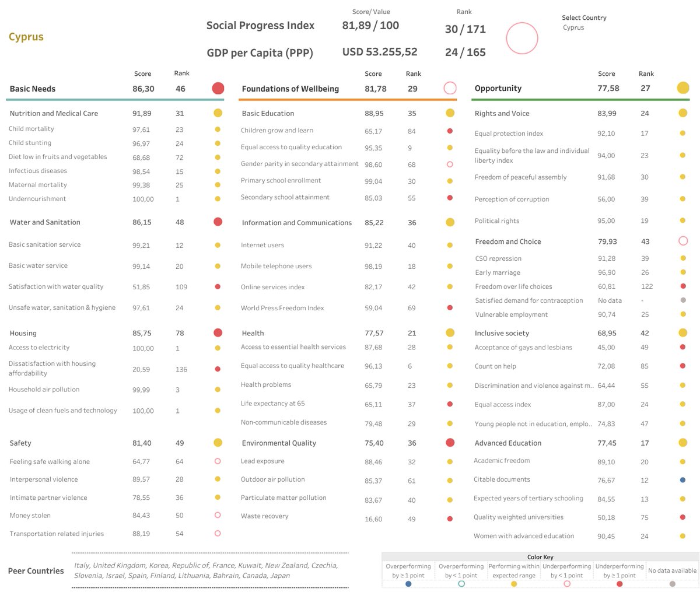This screenshot has width=700, height=592.
Task: Click the Color Key legend title
Action: point(540,557)
